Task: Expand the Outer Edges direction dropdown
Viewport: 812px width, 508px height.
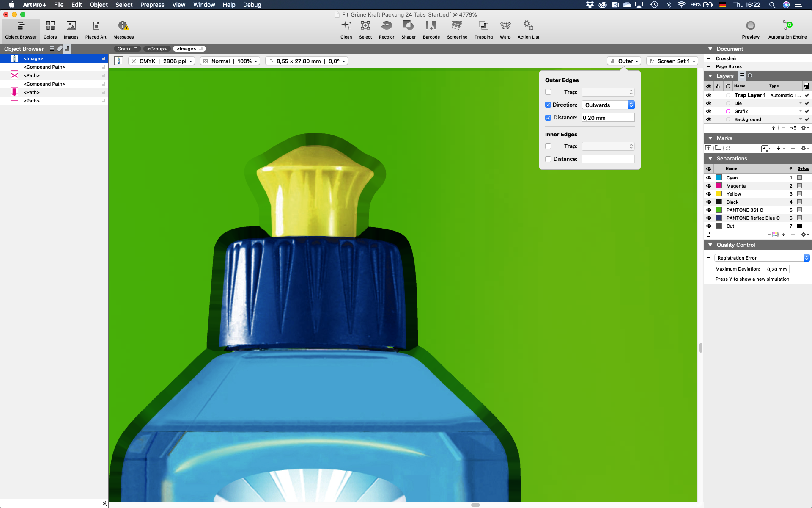Action: (631, 105)
